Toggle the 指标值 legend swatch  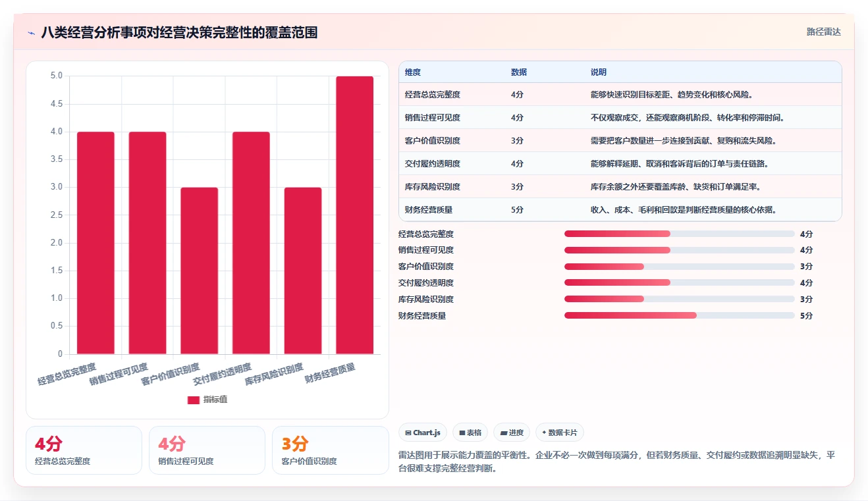pos(193,400)
